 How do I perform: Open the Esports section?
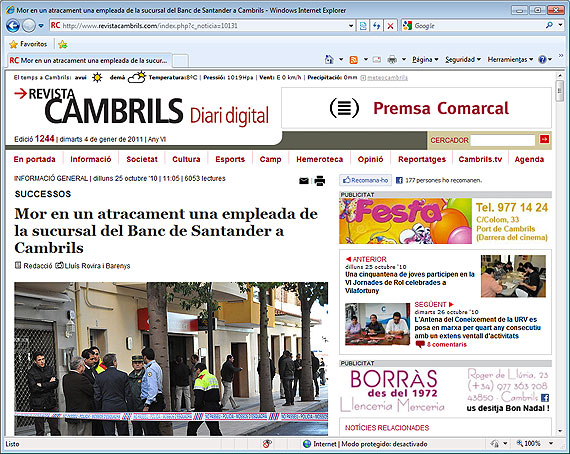pyautogui.click(x=230, y=159)
